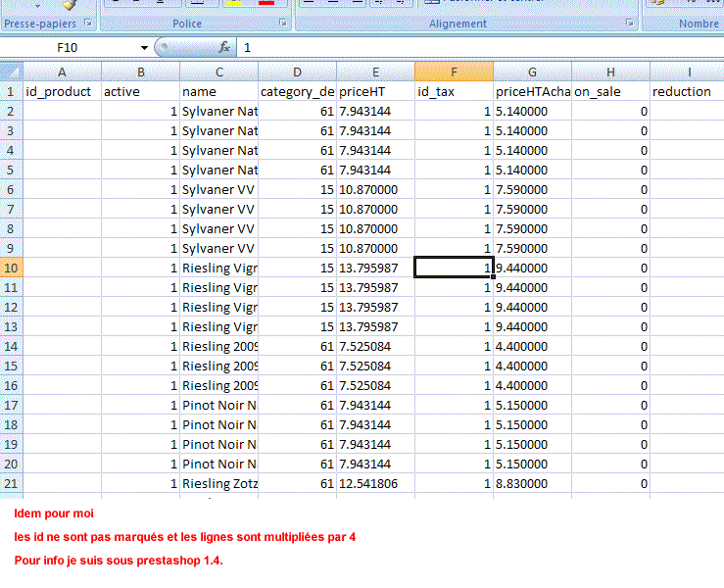Click the red font color bar
Screen dimensions: 724x588
point(265,4)
